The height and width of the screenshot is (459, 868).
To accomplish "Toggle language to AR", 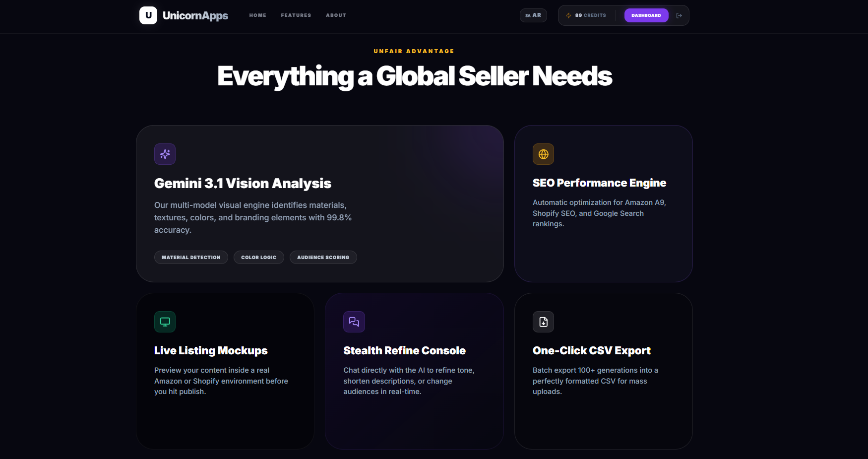I will pyautogui.click(x=533, y=15).
